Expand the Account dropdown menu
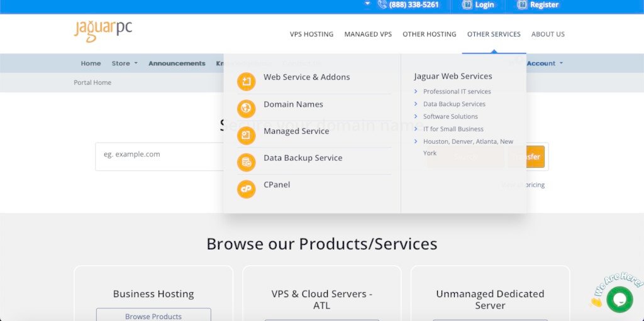Screen dimensions: 644x321 click(544, 63)
